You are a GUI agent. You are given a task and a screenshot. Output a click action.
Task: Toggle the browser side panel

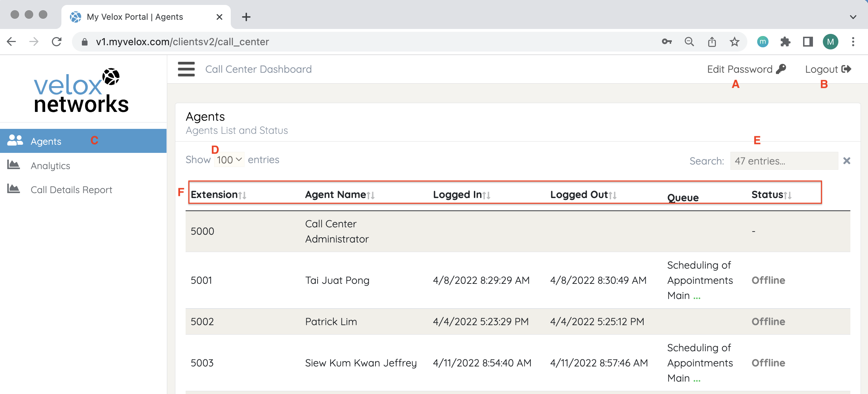(x=808, y=42)
